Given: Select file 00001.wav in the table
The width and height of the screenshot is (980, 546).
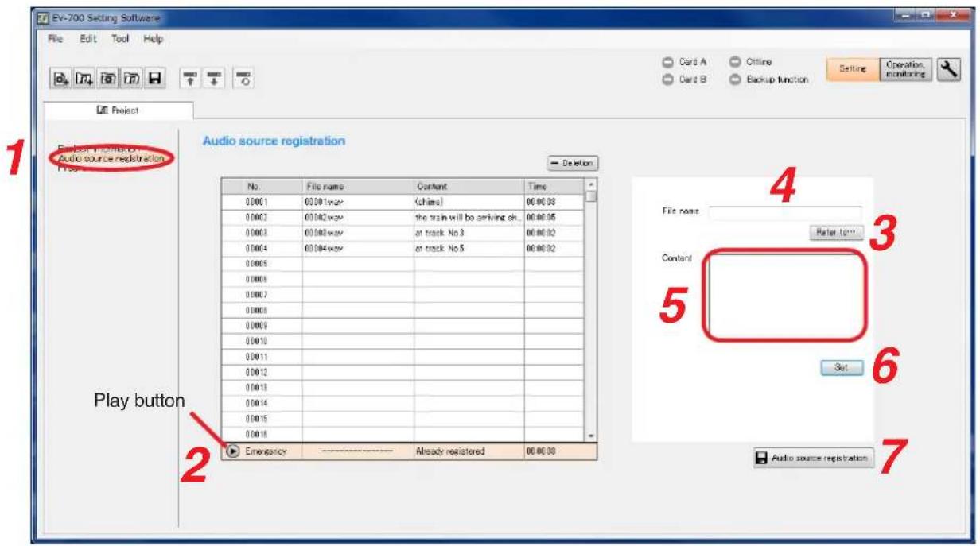Looking at the screenshot, I should coord(358,201).
